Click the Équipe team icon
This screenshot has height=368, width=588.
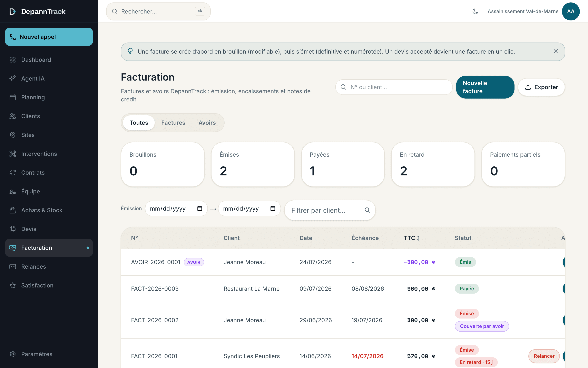pyautogui.click(x=13, y=191)
